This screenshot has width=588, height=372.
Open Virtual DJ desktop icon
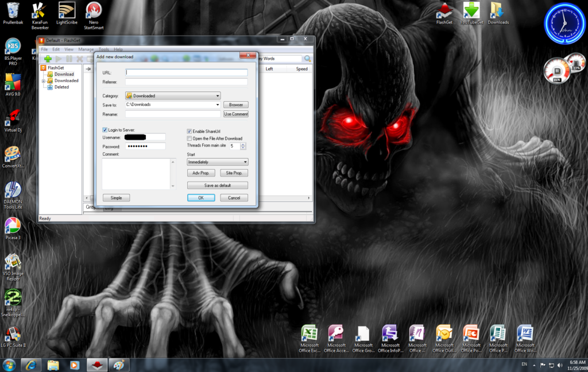(x=13, y=121)
